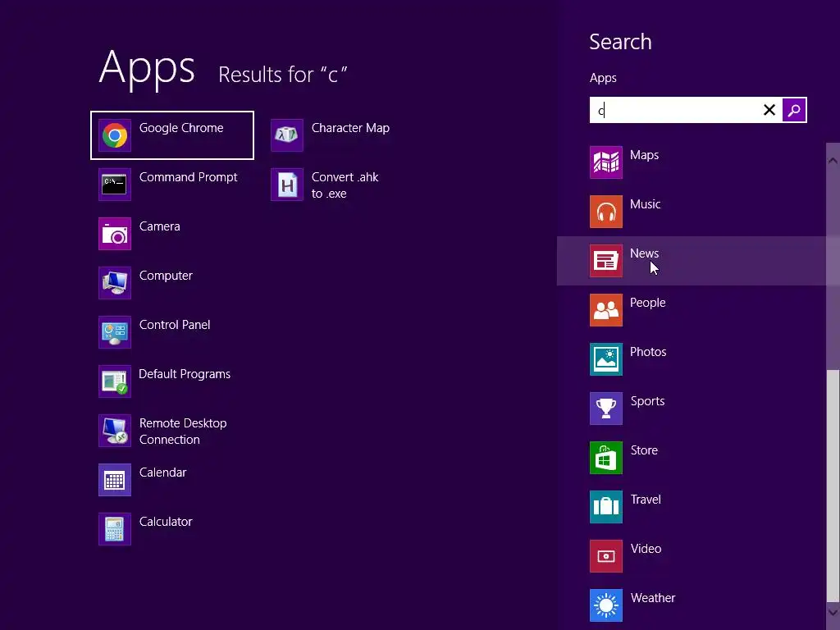Open Character Map icon

point(287,135)
